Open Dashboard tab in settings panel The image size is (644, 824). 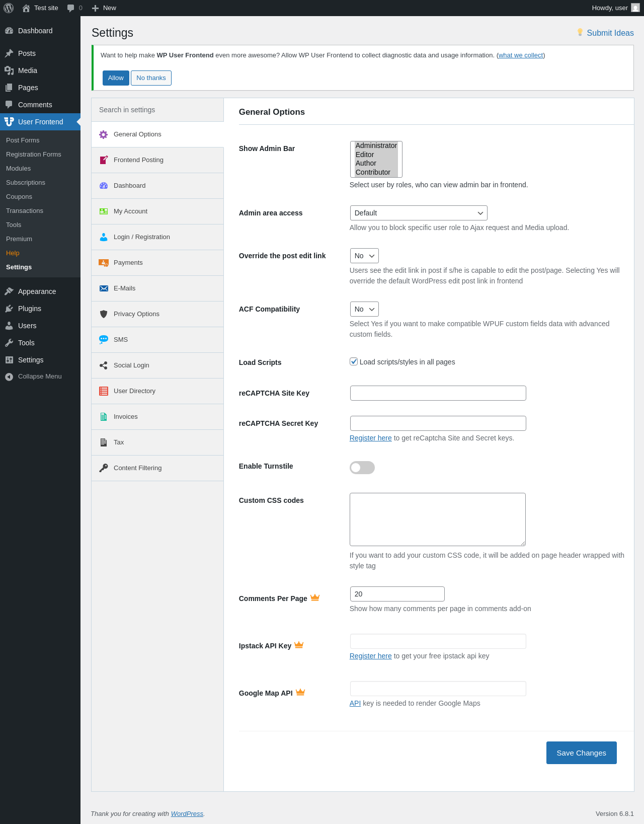(x=157, y=186)
